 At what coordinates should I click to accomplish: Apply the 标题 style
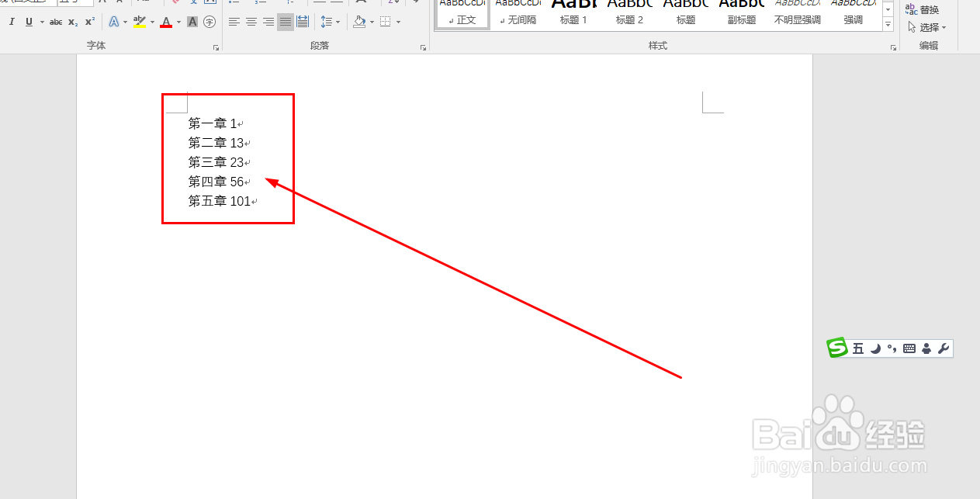point(686,14)
